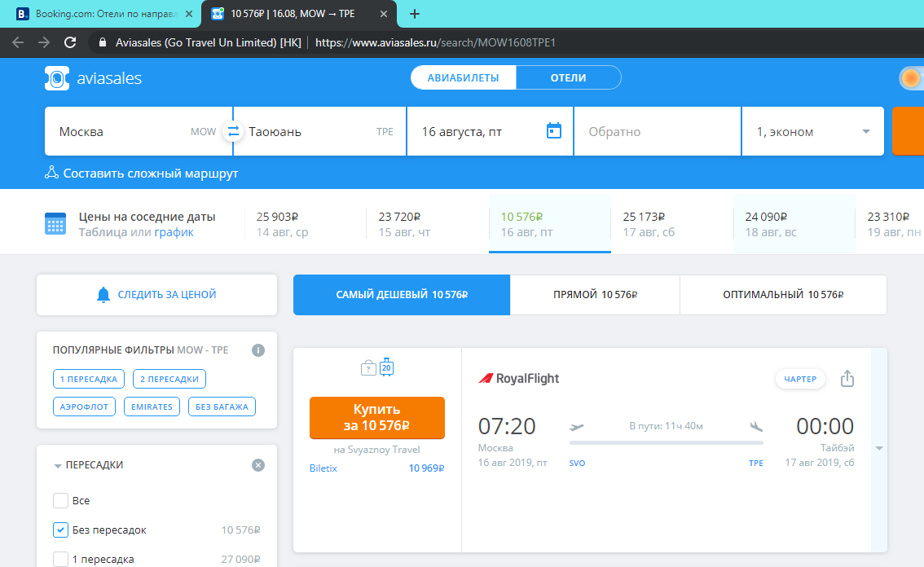Open the passengers and class dropdown

click(x=812, y=131)
